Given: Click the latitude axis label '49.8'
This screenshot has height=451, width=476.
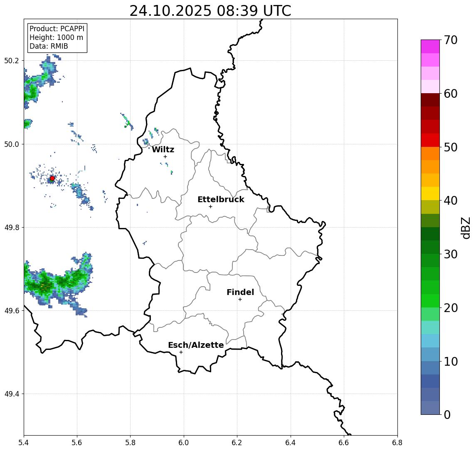Looking at the screenshot, I should tap(12, 227).
